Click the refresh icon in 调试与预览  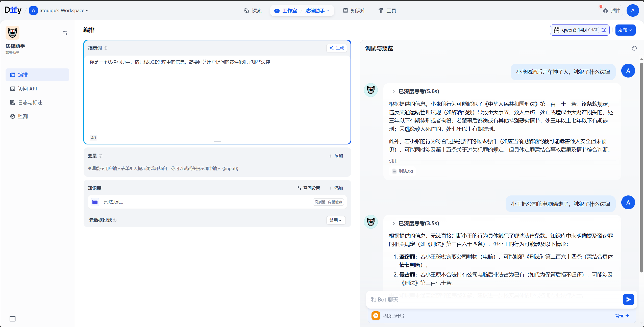(634, 48)
